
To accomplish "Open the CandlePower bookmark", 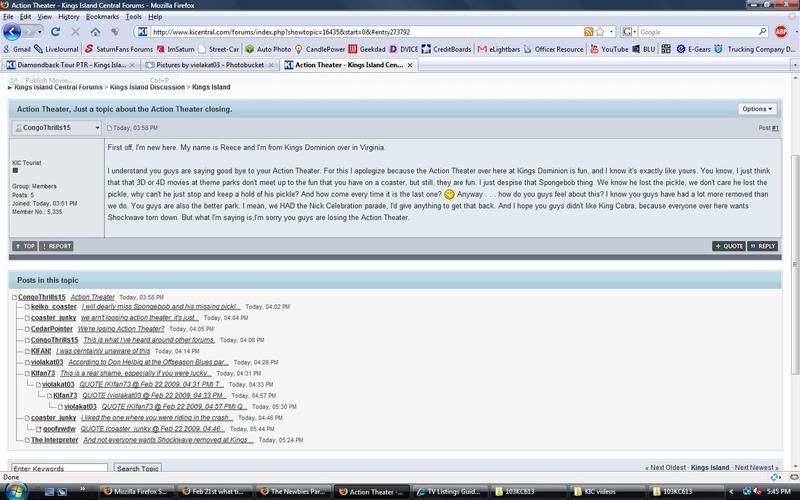I will (x=320, y=49).
